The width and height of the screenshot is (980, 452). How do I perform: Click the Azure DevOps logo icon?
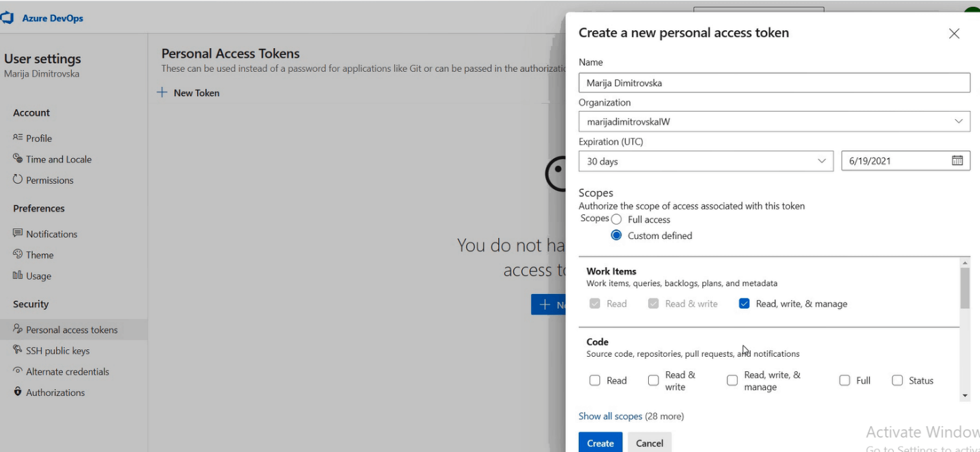pyautogui.click(x=8, y=18)
